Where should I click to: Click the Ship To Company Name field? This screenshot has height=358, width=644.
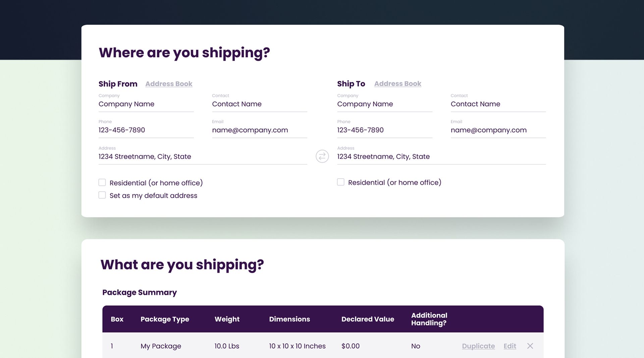click(x=384, y=104)
